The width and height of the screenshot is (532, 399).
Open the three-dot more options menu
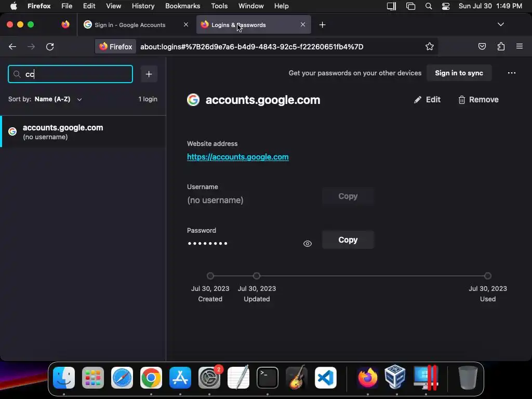512,73
